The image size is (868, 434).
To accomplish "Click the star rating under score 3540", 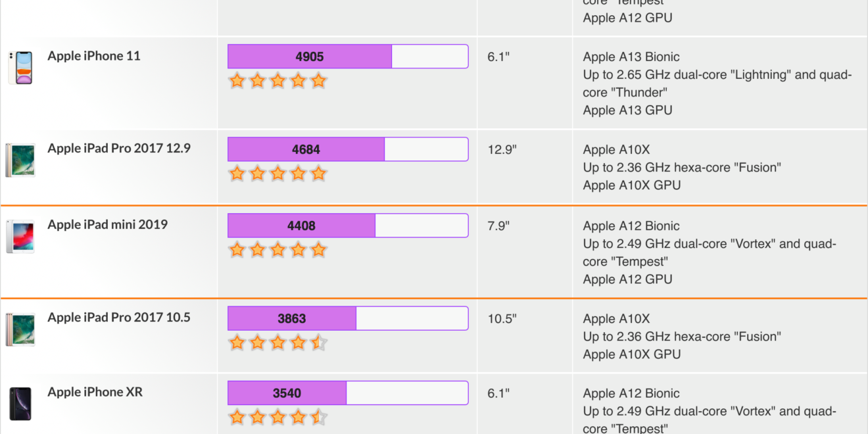I will click(277, 418).
